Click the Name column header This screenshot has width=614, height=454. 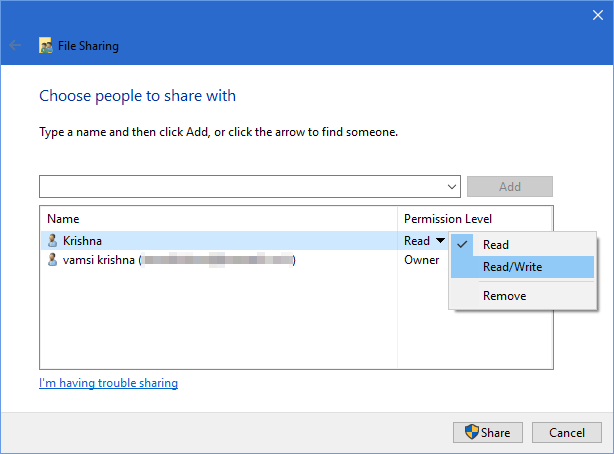point(63,218)
